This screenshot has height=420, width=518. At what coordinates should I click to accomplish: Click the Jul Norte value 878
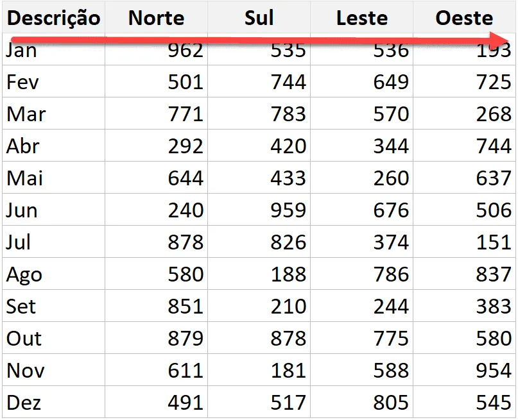click(x=156, y=242)
